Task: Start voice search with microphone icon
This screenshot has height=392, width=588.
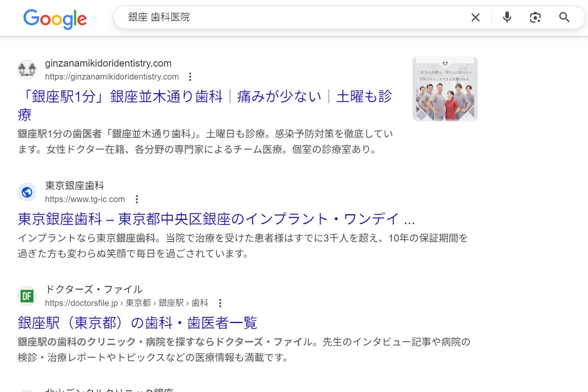Action: [x=507, y=17]
